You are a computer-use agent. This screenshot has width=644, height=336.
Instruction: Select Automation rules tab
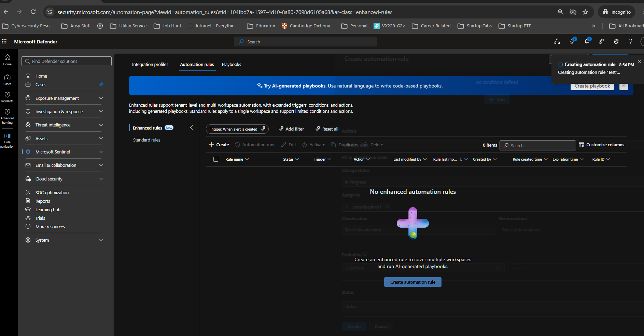pos(197,64)
